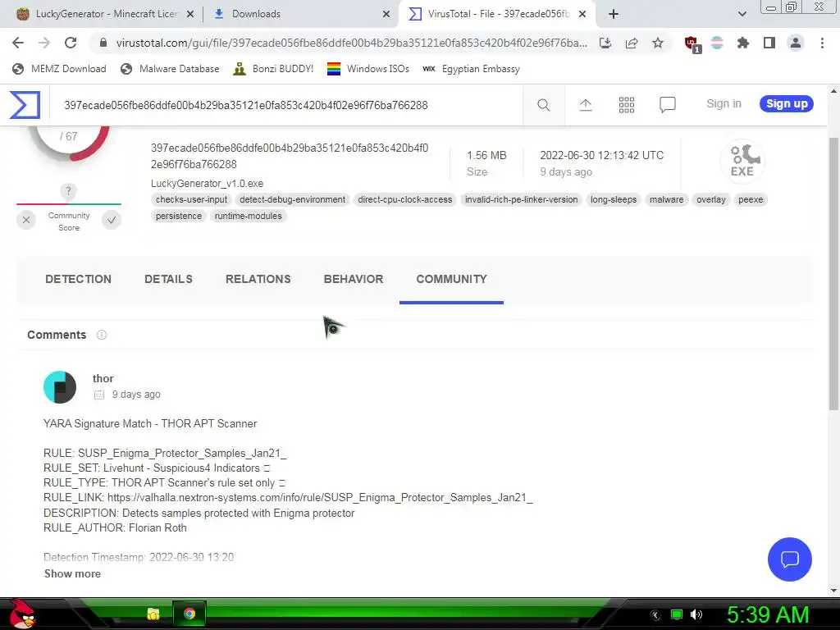The width and height of the screenshot is (840, 630).
Task: Bookmark this page with the star
Action: click(658, 43)
